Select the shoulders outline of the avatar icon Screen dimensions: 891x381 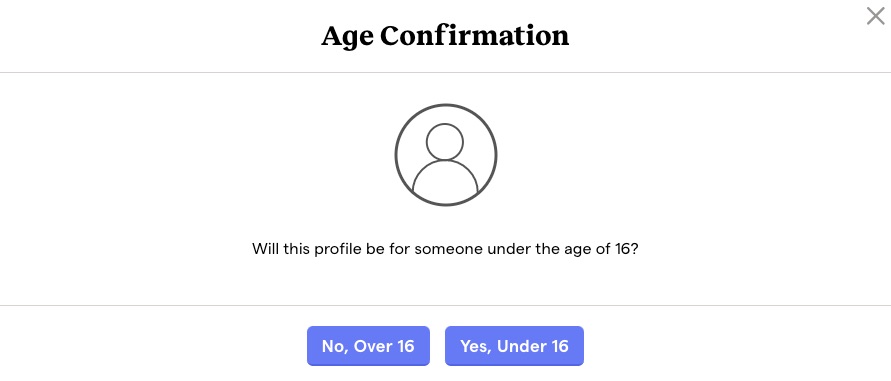coord(445,179)
